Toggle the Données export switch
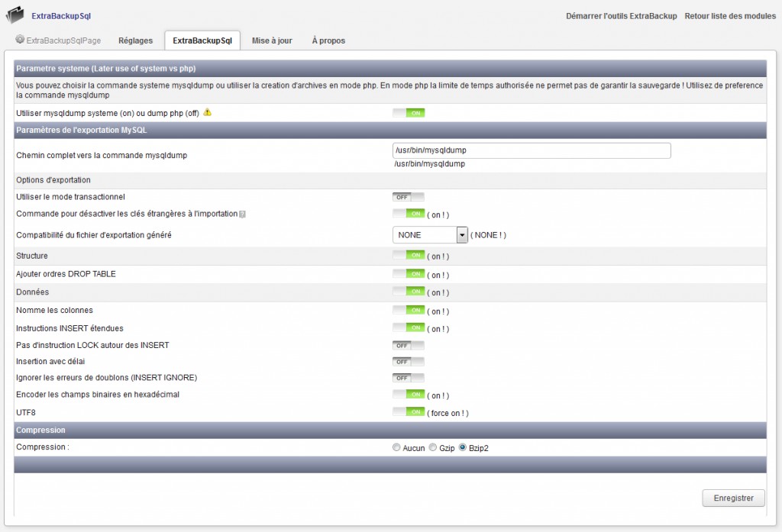The height and width of the screenshot is (532, 782). tap(409, 291)
